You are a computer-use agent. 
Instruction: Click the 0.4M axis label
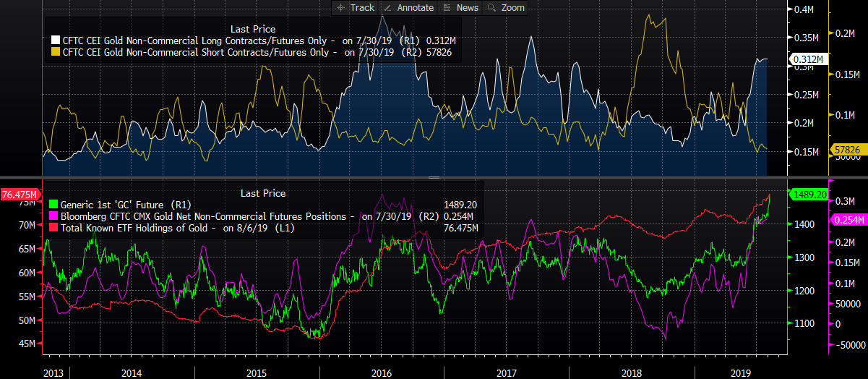click(x=804, y=10)
